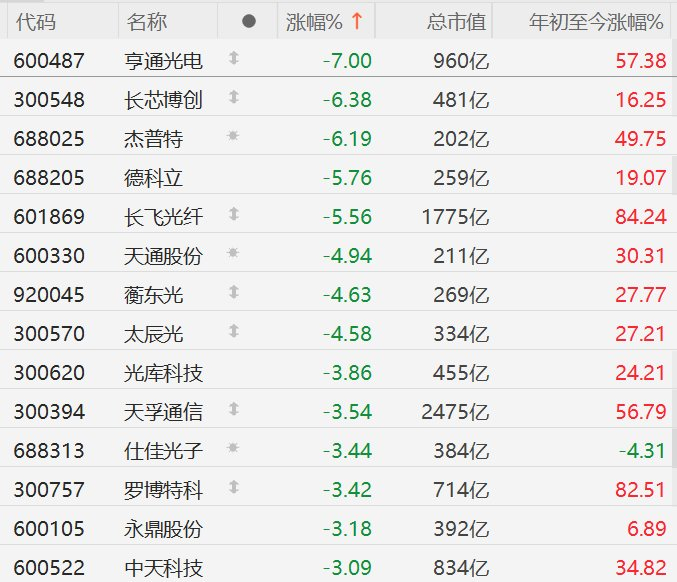
Task: Select stock code 600487
Action: point(49,61)
